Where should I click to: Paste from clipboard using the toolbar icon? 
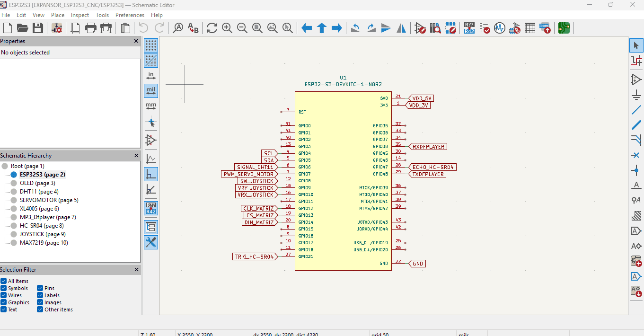125,28
